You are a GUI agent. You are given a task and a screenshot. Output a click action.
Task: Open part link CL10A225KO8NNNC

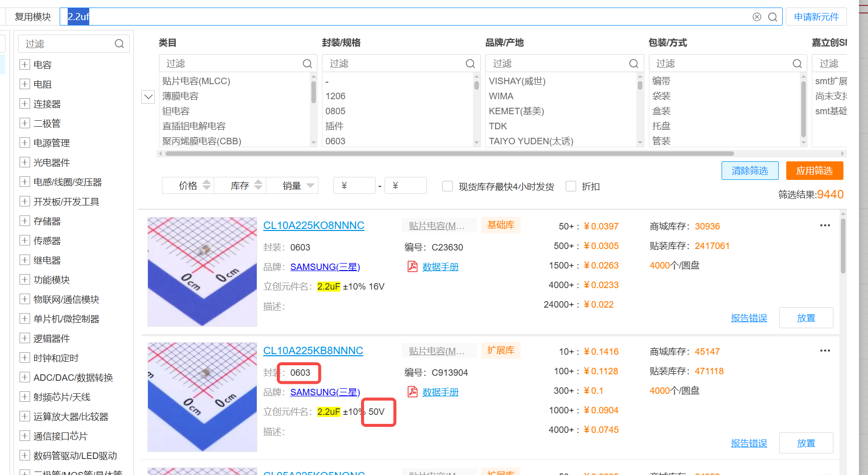314,225
